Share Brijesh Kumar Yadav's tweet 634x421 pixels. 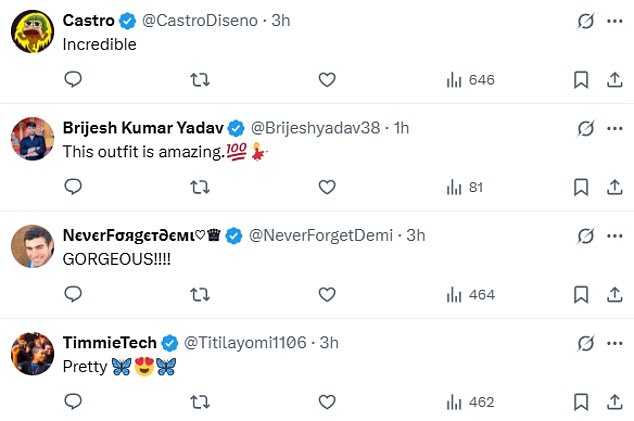[x=612, y=187]
